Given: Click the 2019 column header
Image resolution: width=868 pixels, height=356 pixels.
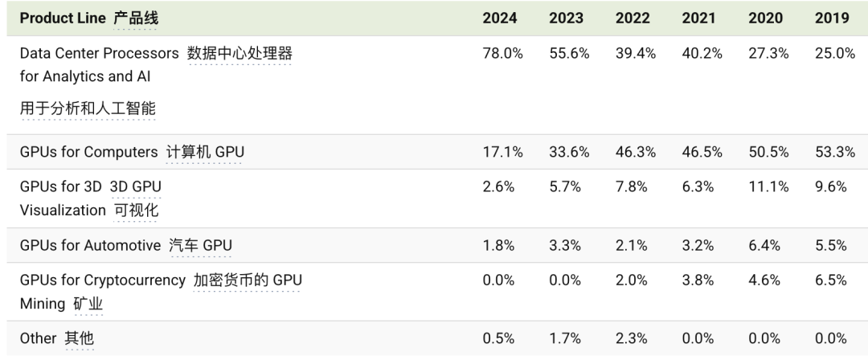Looking at the screenshot, I should [832, 18].
